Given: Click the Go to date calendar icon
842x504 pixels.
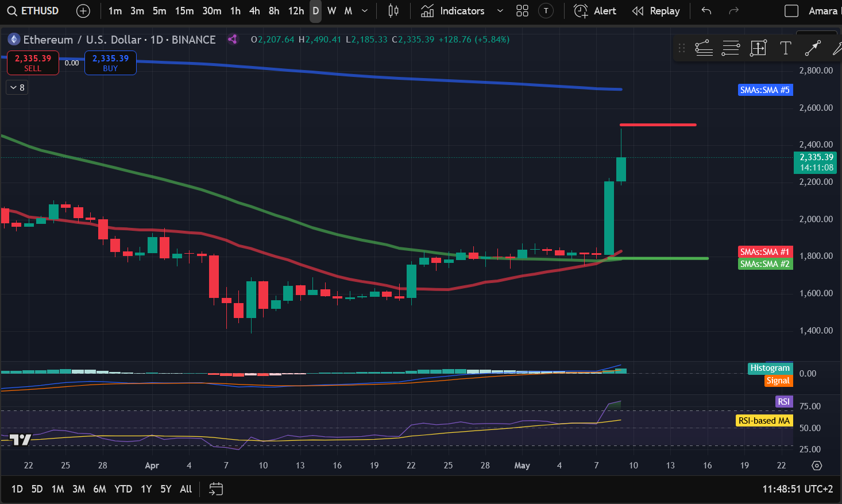Looking at the screenshot, I should (x=216, y=489).
